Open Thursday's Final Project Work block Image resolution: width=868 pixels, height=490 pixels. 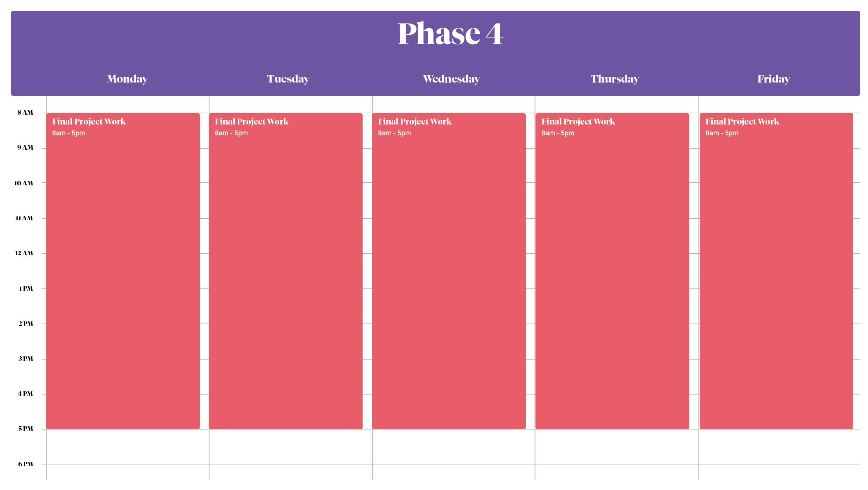[612, 271]
